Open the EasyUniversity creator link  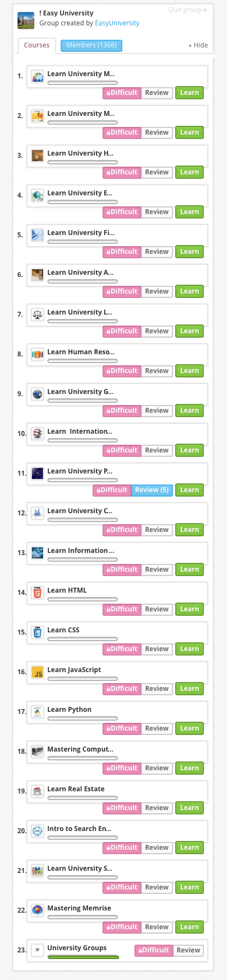tap(117, 23)
